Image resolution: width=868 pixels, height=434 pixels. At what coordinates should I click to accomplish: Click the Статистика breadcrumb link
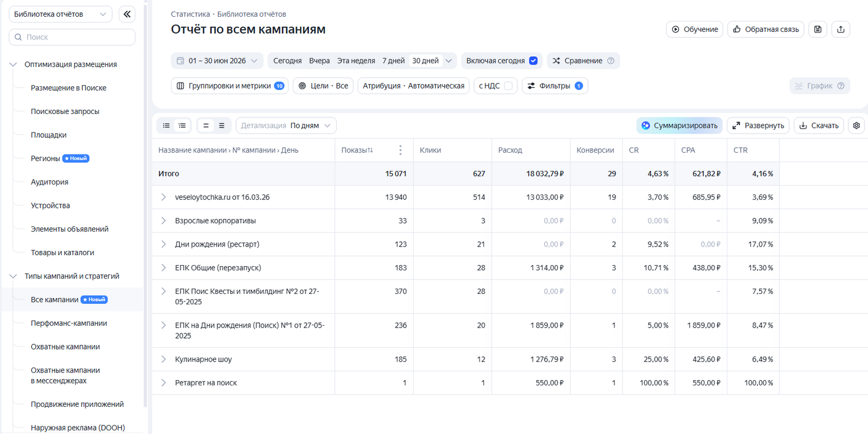point(190,14)
